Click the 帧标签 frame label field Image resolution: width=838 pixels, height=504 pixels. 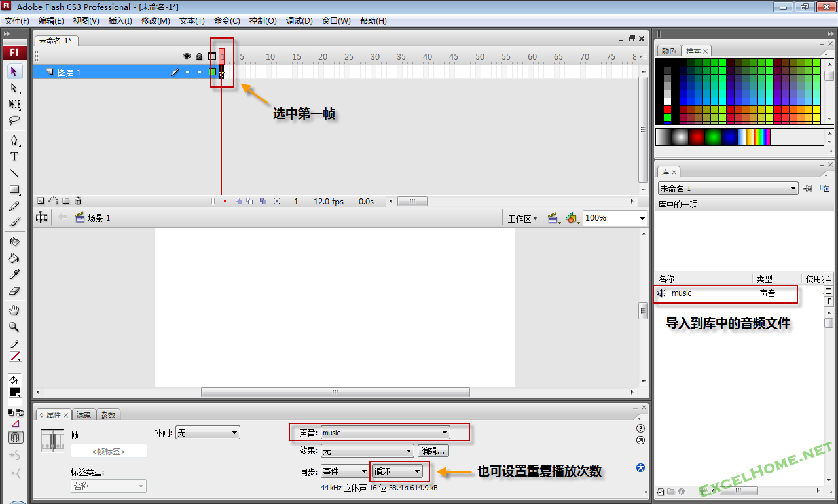[x=109, y=451]
